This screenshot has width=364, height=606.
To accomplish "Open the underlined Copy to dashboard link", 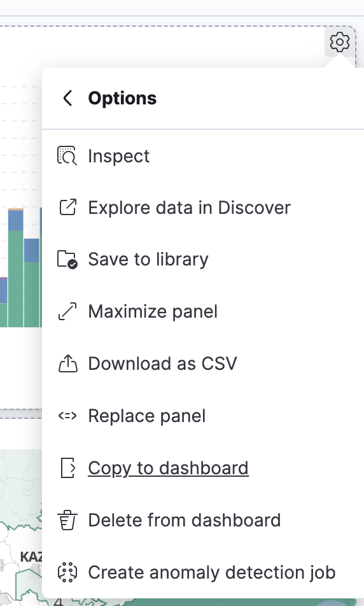I will (x=168, y=469).
